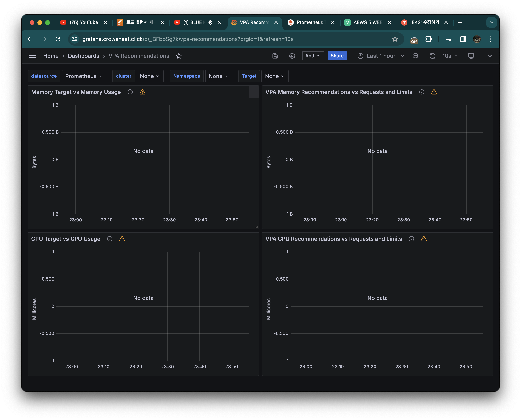The image size is (521, 420).
Task: Click the save dashboard icon
Action: 275,56
